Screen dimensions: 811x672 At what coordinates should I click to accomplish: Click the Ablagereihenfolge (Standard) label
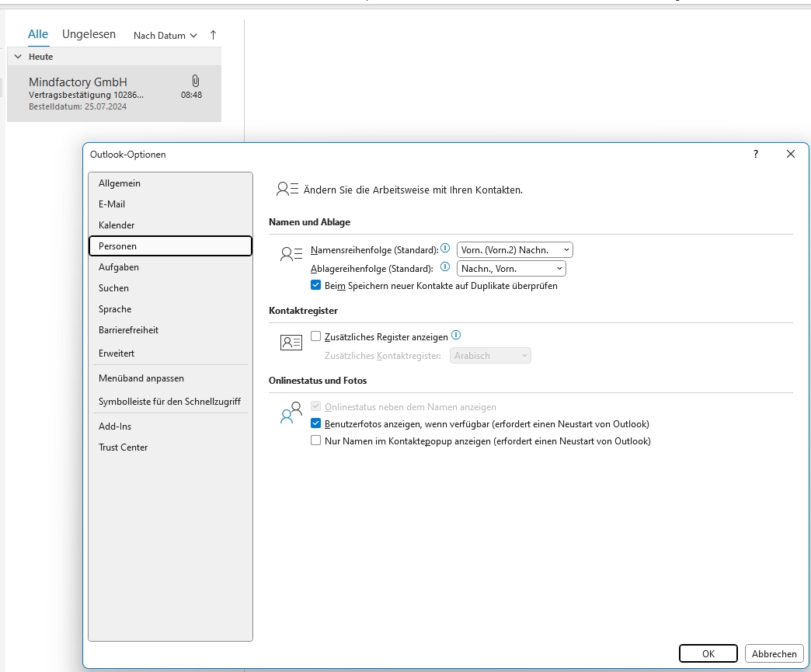[372, 269]
